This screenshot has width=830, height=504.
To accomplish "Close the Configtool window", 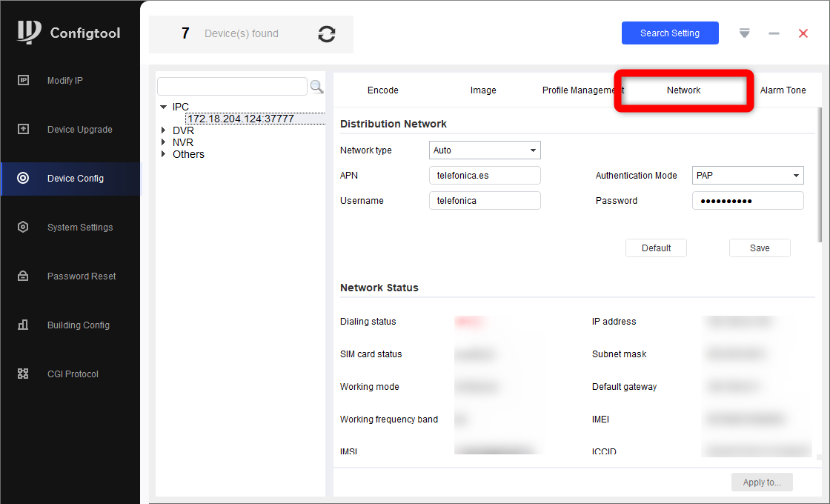I will pyautogui.click(x=803, y=33).
